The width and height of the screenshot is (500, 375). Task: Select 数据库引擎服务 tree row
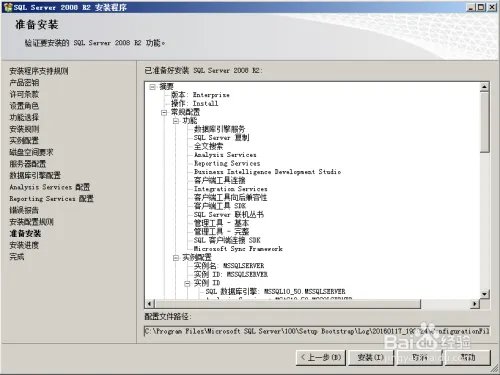(x=219, y=129)
